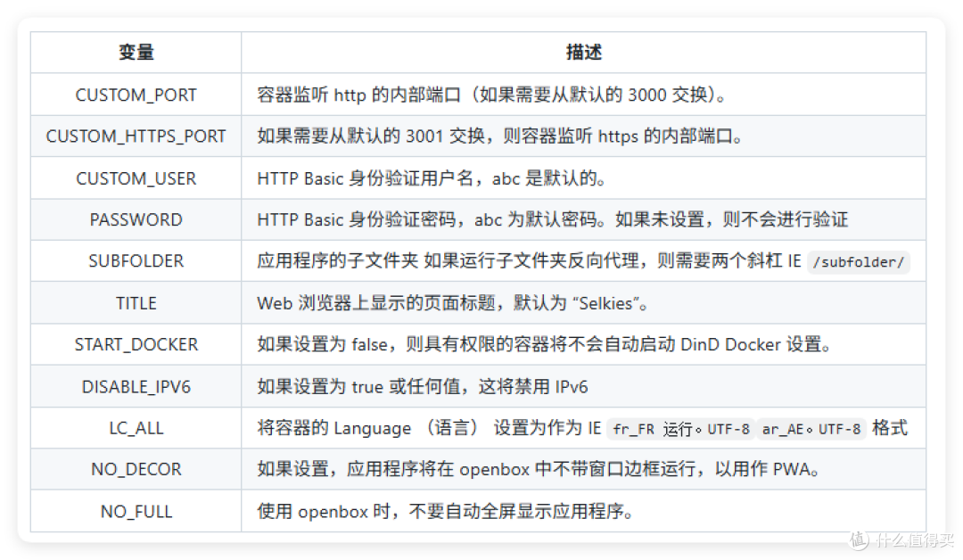Select the LC_ALL variable cell
Viewport: 963px width, 560px height.
(x=136, y=427)
